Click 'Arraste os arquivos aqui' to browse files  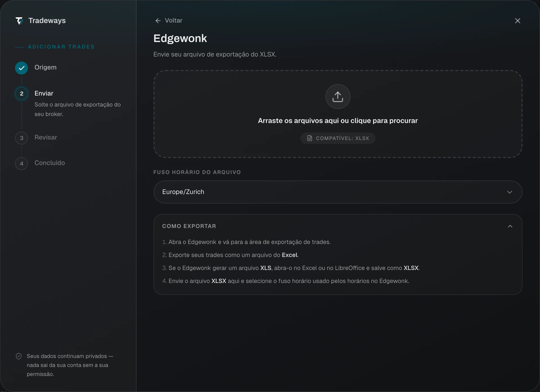(x=338, y=121)
